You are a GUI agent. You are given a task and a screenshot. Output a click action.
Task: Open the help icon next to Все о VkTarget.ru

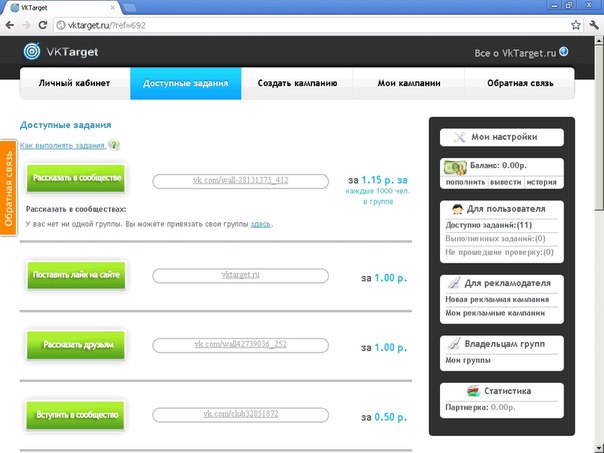(564, 52)
